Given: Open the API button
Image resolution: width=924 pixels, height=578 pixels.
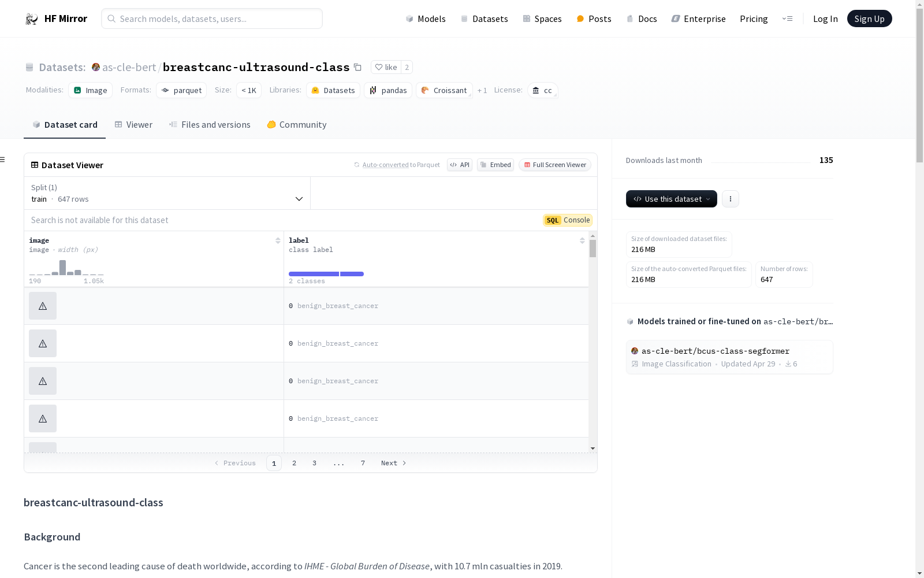Looking at the screenshot, I should (460, 165).
